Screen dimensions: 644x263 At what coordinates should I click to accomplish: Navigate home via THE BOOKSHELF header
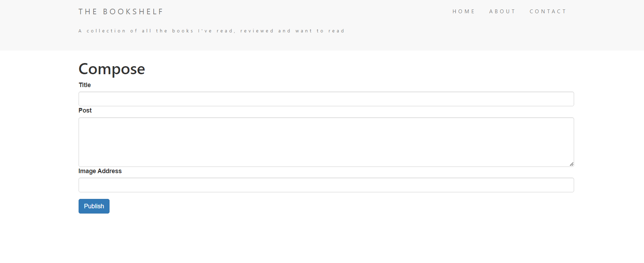[121, 11]
